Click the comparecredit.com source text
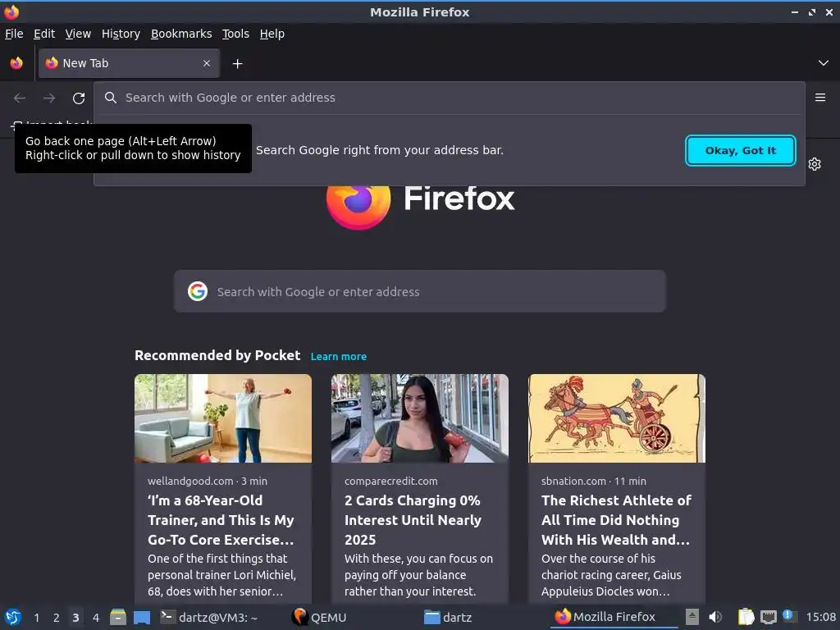840x630 pixels. 391,481
